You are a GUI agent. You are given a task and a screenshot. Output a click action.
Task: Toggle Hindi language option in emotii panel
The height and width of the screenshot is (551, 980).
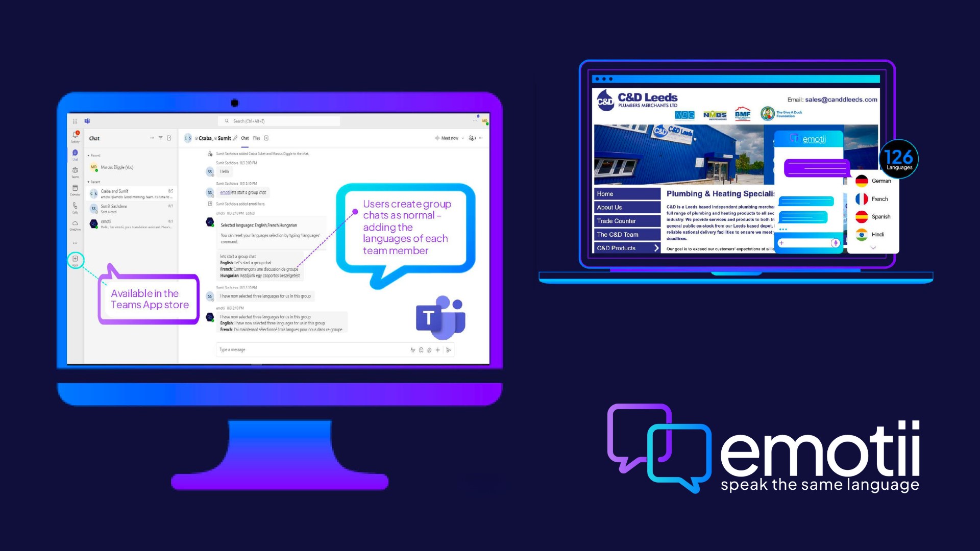[x=873, y=234]
